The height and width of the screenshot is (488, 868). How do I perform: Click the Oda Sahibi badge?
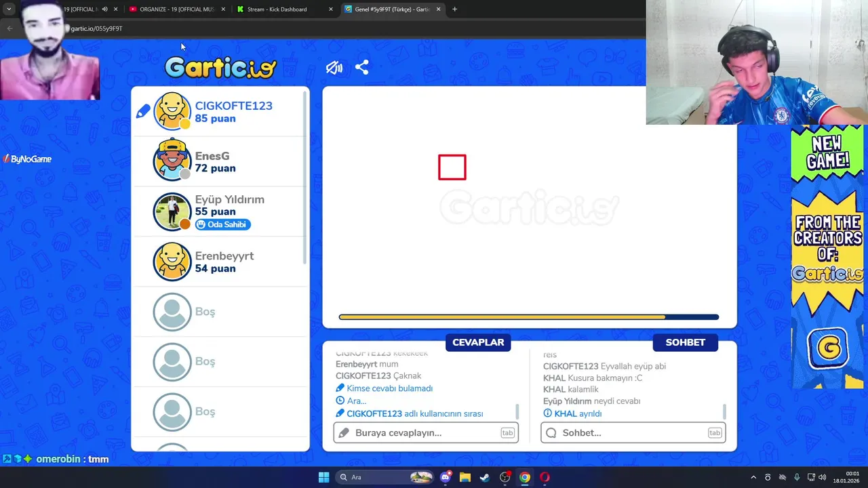[222, 224]
